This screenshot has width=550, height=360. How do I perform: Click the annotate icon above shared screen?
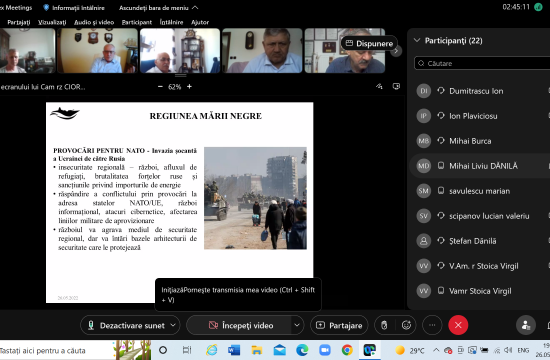pyautogui.click(x=379, y=86)
